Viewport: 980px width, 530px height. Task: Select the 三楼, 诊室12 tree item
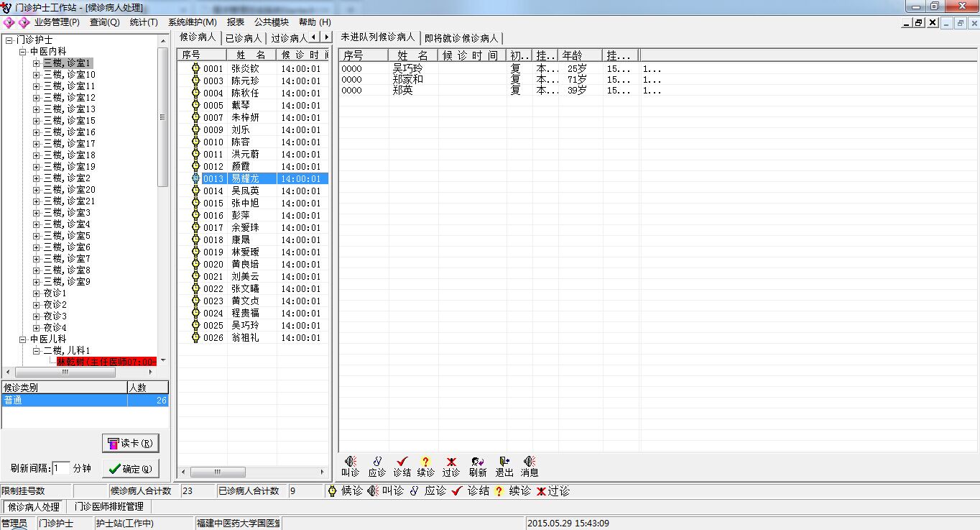[69, 98]
